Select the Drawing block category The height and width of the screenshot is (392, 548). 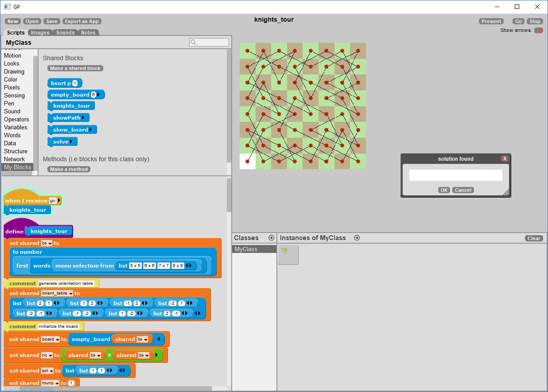14,71
